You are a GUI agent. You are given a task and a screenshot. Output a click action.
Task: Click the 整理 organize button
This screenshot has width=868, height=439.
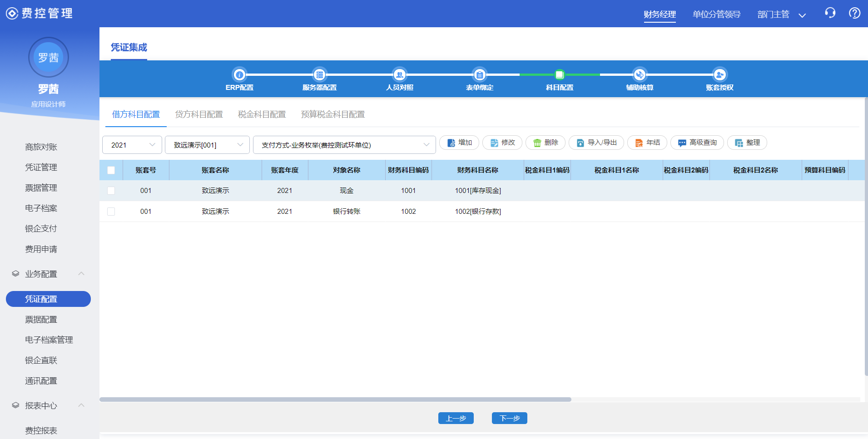pos(747,143)
